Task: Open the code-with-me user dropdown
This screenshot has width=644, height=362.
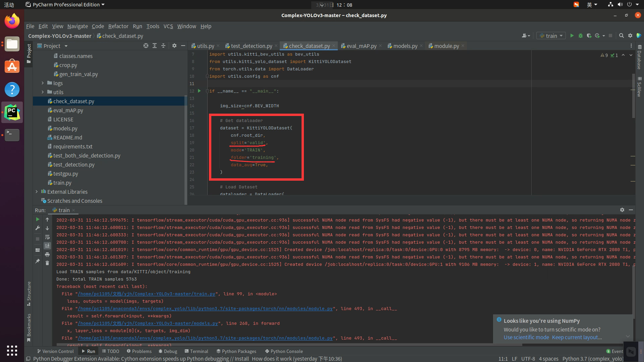Action: [526, 36]
